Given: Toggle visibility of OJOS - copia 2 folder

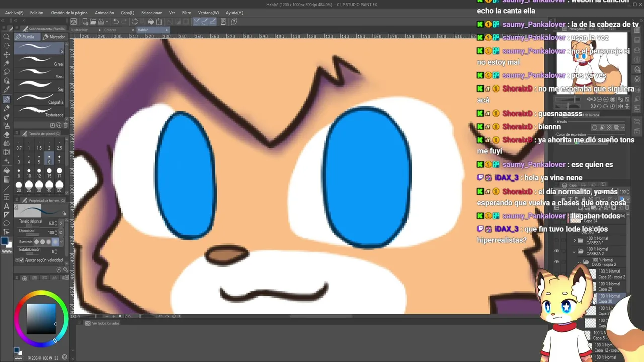Looking at the screenshot, I should pyautogui.click(x=556, y=262).
